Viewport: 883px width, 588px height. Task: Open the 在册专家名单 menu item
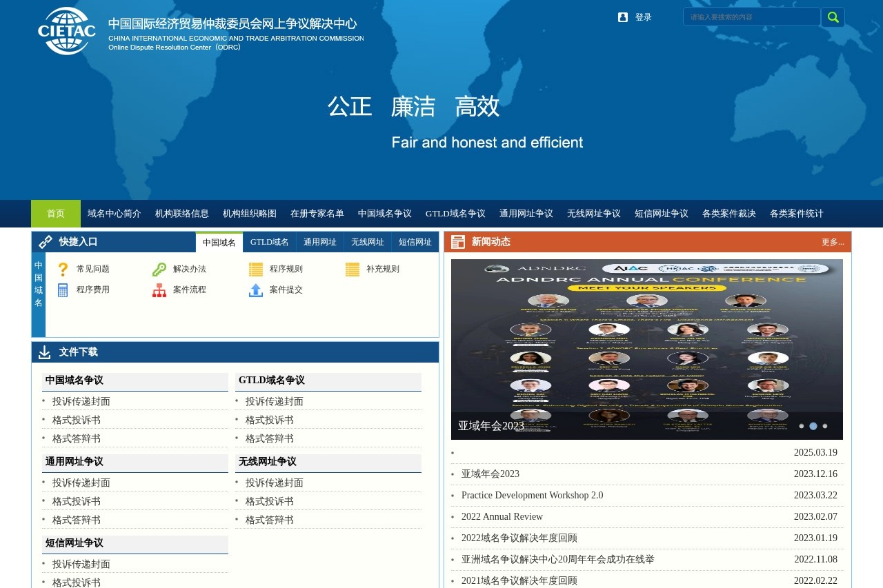[317, 214]
